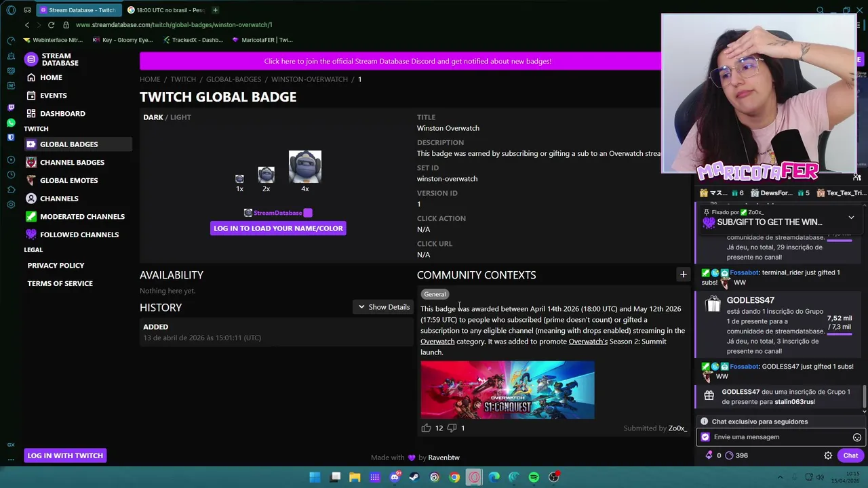Screen dimensions: 868x488
Task: Open submitter Zo0x_ profile link
Action: tap(677, 428)
